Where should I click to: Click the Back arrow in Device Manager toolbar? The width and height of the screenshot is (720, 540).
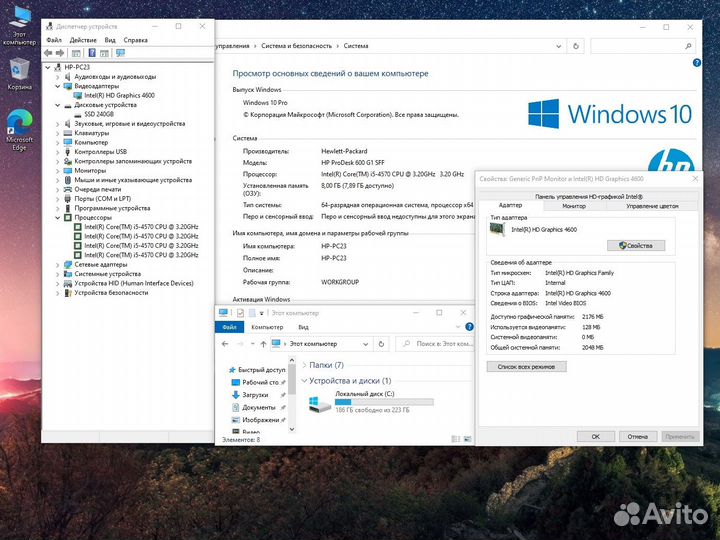[x=48, y=53]
